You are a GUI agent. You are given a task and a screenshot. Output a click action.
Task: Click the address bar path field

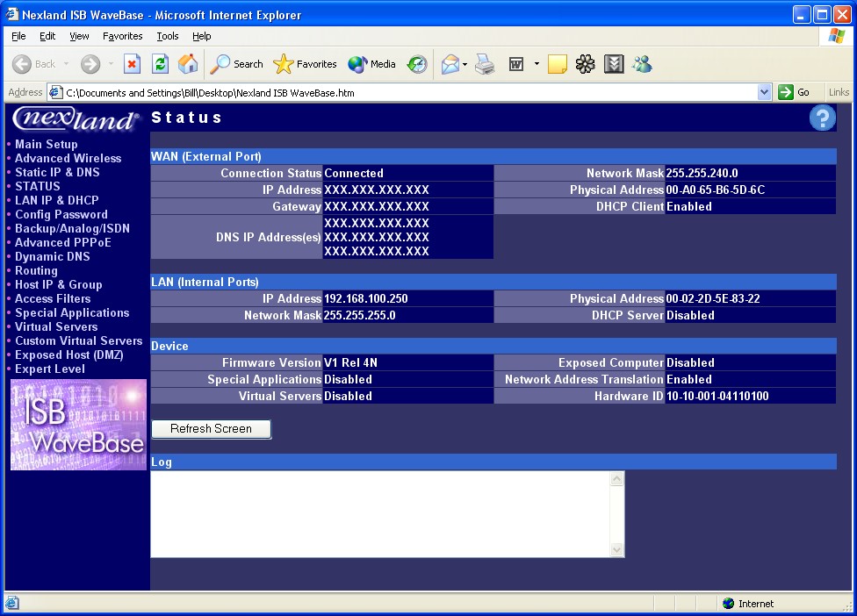pos(410,92)
